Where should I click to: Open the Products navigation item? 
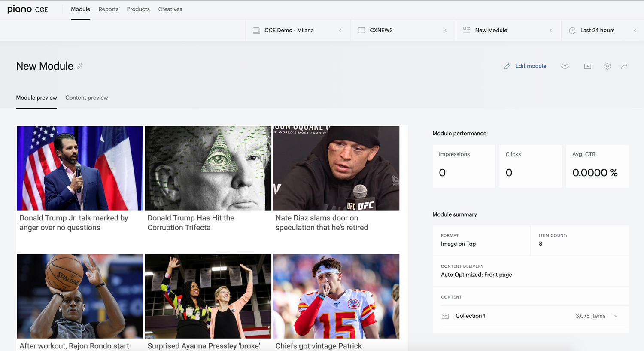[x=138, y=9]
